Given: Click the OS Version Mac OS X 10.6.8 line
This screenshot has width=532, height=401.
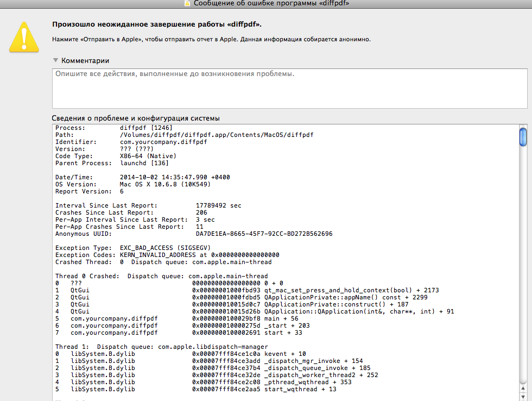Looking at the screenshot, I should tap(133, 184).
